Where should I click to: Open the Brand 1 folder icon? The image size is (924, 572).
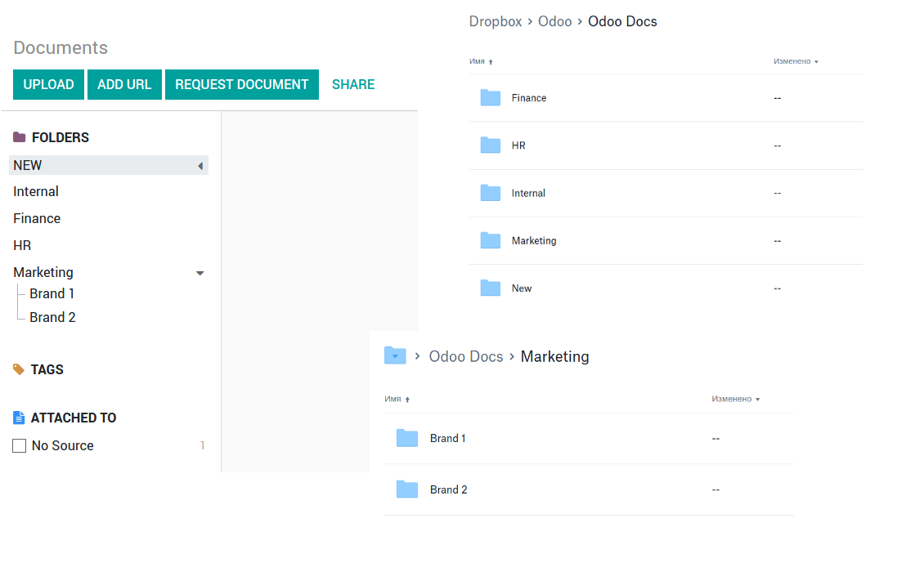tap(406, 439)
